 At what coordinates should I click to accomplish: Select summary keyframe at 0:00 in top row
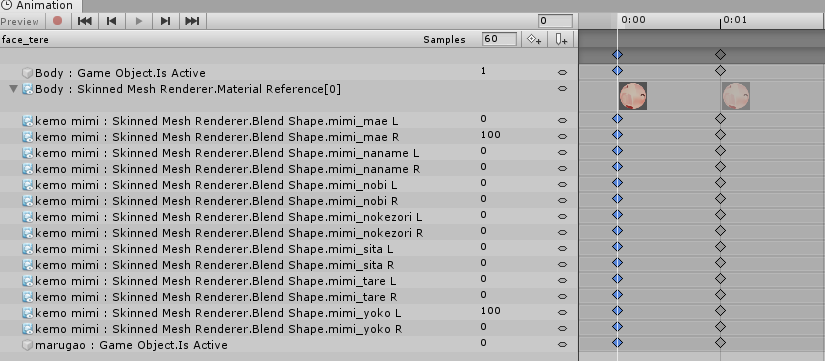click(x=617, y=54)
